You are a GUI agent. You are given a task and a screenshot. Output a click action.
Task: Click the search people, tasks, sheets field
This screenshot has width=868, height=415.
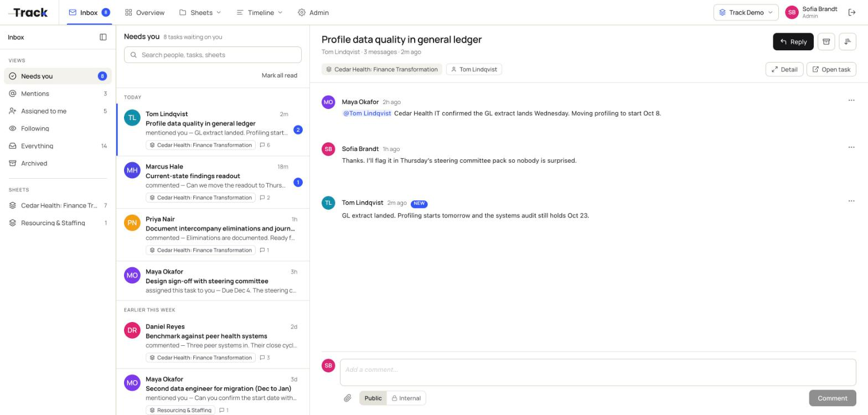(213, 55)
